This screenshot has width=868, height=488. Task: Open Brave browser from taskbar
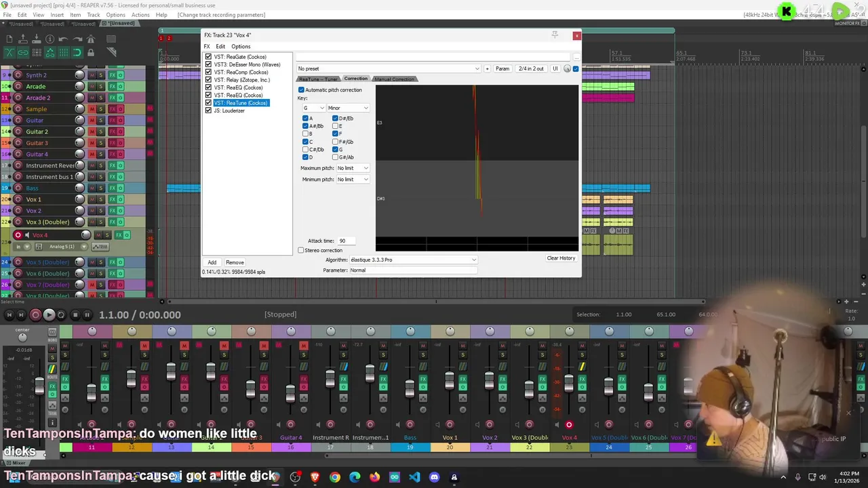click(315, 477)
